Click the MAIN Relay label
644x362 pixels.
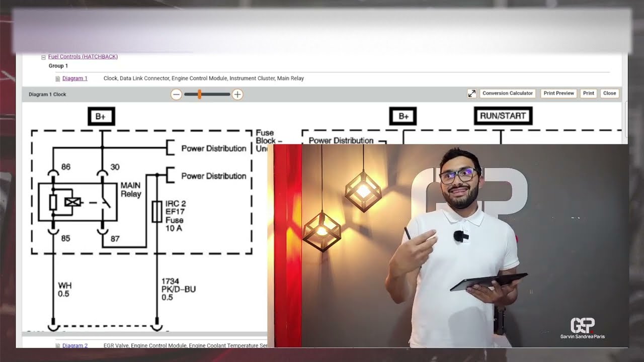pyautogui.click(x=131, y=190)
